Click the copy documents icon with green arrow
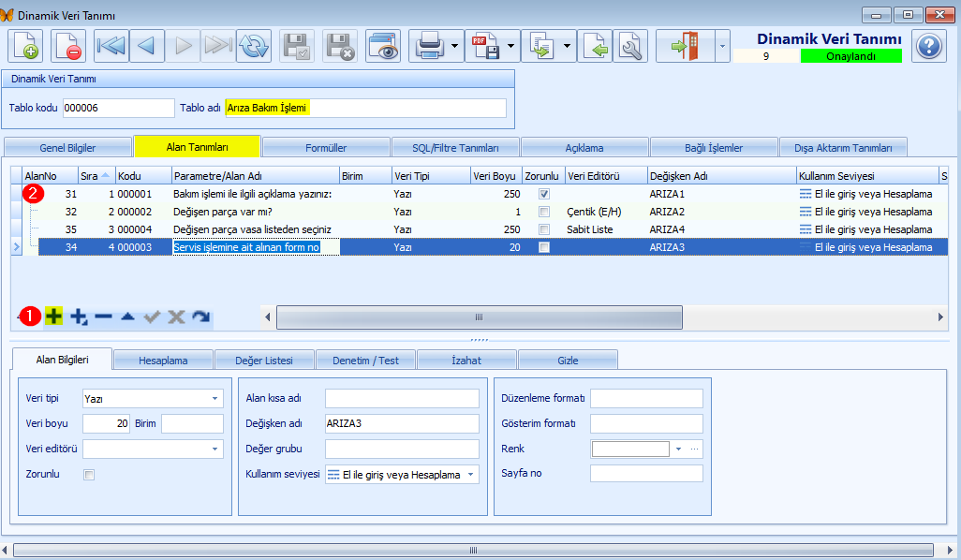Image resolution: width=961 pixels, height=560 pixels. click(541, 46)
